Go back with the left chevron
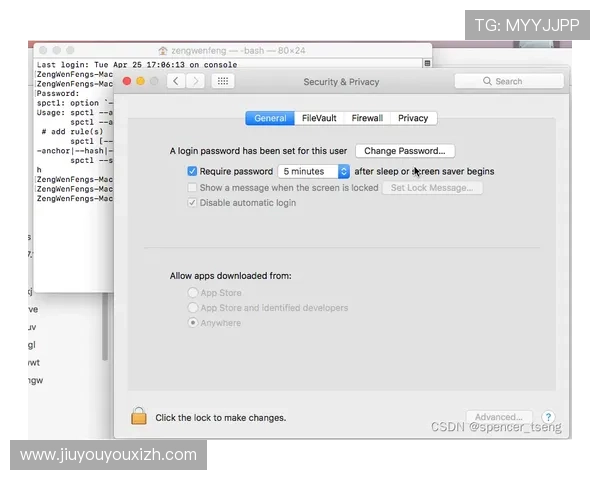Screen dimensions: 600x480 point(176,81)
